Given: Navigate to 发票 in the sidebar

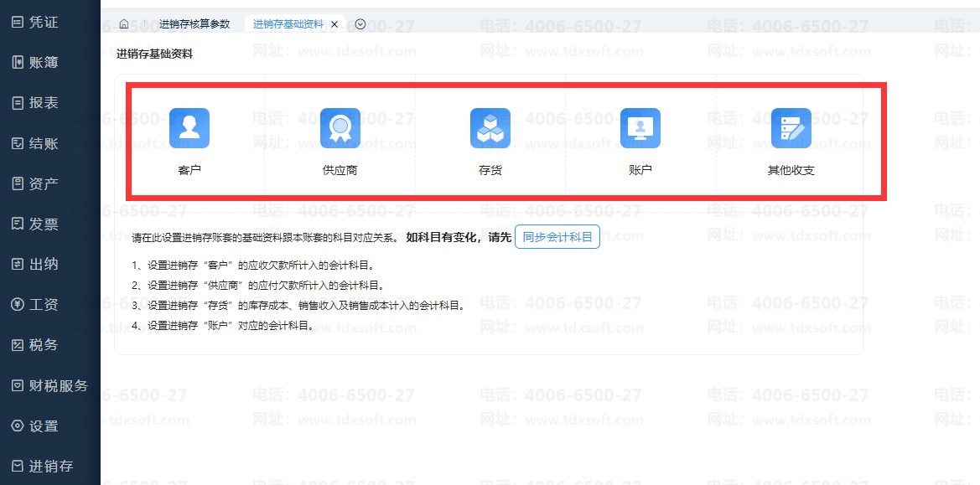Looking at the screenshot, I should (x=44, y=224).
